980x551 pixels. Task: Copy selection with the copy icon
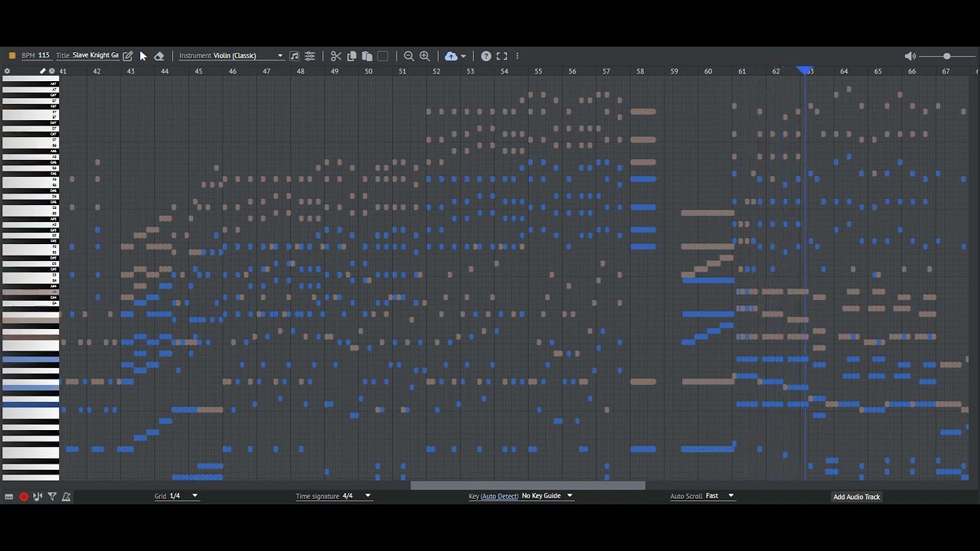pyautogui.click(x=352, y=56)
